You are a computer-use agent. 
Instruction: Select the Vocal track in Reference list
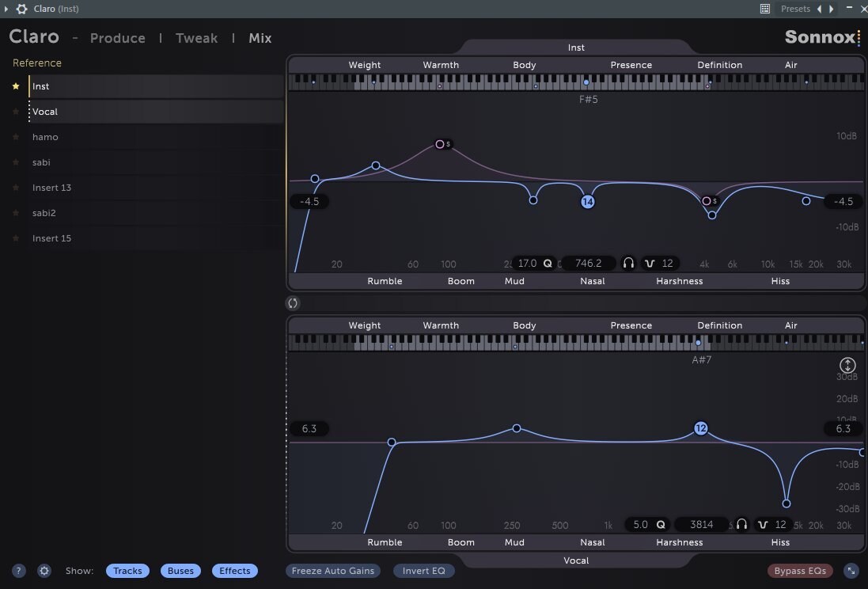pos(156,112)
